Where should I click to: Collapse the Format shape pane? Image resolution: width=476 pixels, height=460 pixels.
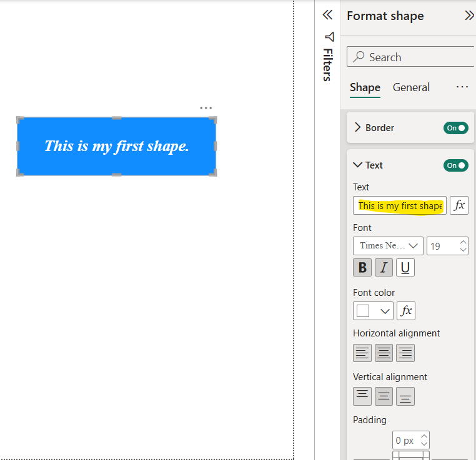pos(469,16)
